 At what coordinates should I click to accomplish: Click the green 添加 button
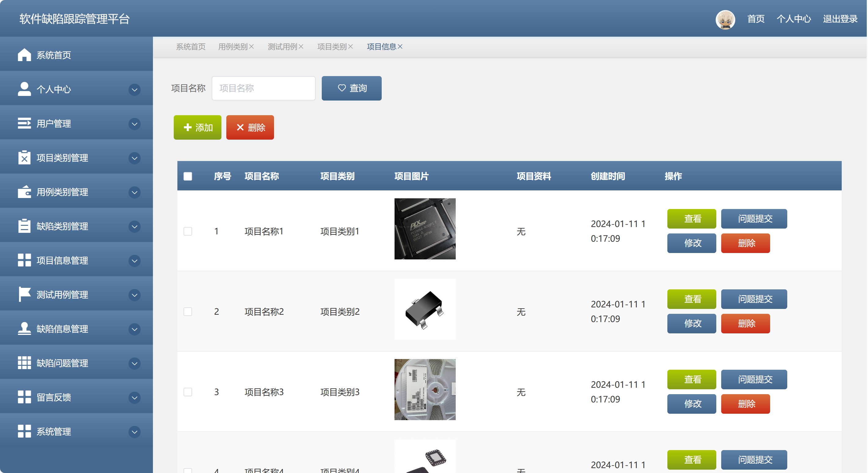(x=198, y=127)
